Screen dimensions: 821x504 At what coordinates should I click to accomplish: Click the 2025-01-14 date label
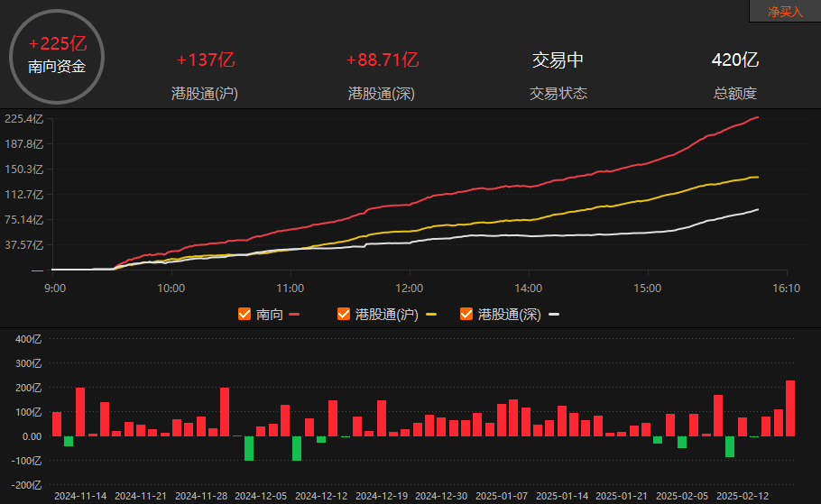click(562, 496)
